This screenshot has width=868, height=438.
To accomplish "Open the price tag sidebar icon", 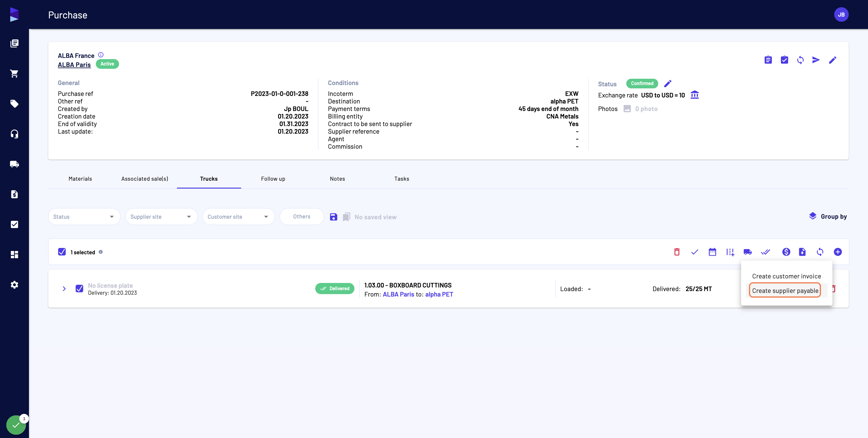I will [14, 103].
